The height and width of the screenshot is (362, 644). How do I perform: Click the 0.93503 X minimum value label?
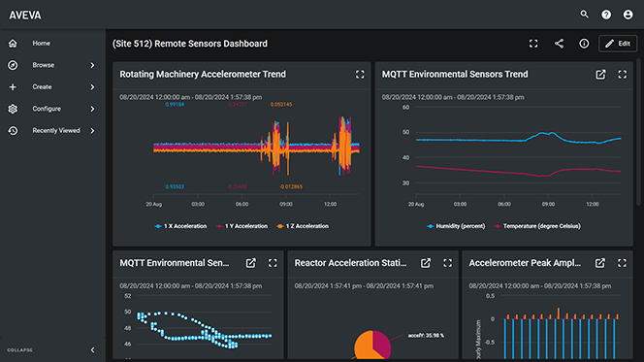(175, 186)
